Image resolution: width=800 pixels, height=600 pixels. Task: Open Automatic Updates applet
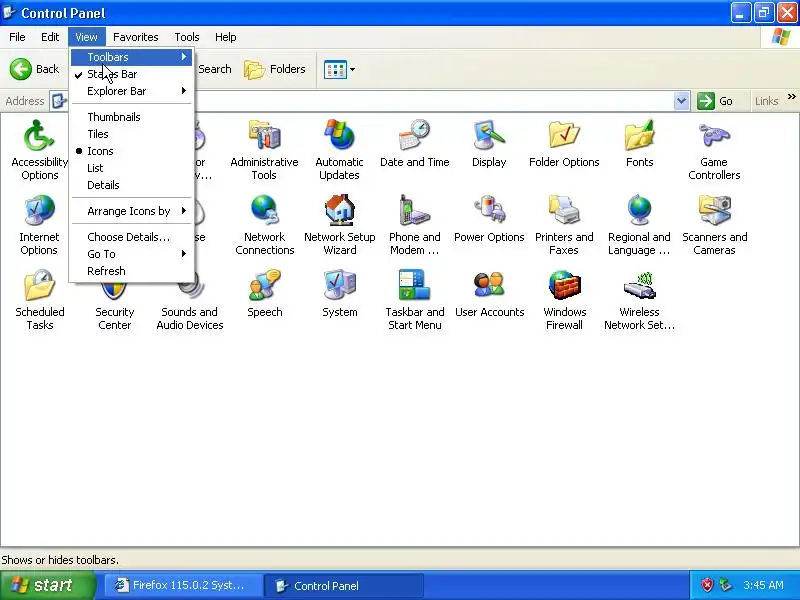pyautogui.click(x=339, y=149)
